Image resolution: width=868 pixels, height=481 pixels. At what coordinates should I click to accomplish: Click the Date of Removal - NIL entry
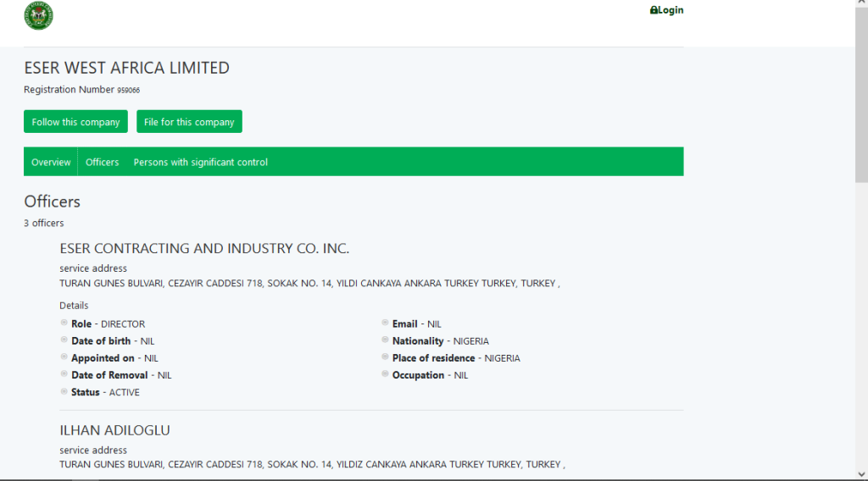point(121,375)
